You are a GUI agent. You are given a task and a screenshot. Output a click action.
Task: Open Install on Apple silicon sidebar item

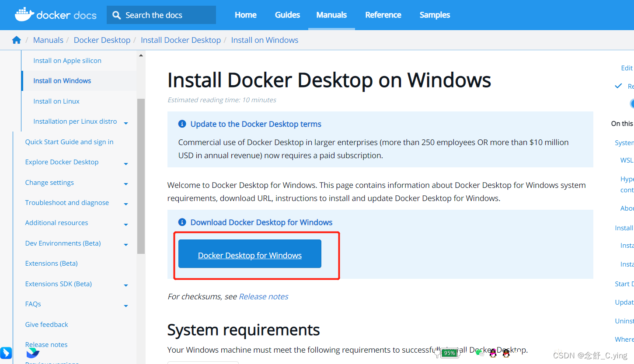[x=67, y=61]
